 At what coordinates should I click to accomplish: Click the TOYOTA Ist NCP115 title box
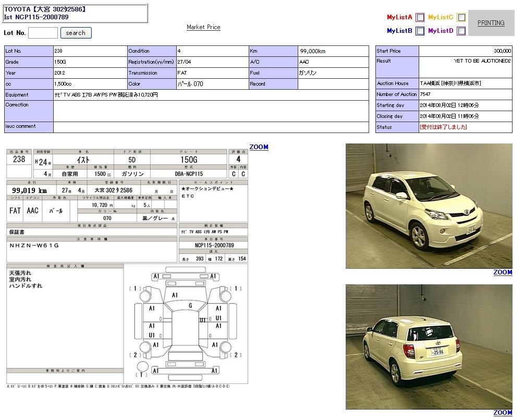(x=75, y=14)
